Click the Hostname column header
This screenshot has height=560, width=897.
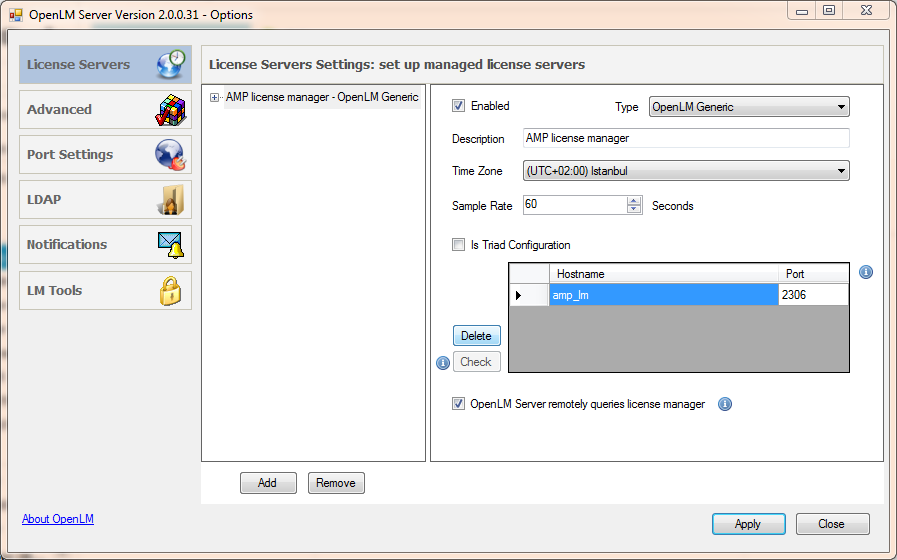pos(664,274)
